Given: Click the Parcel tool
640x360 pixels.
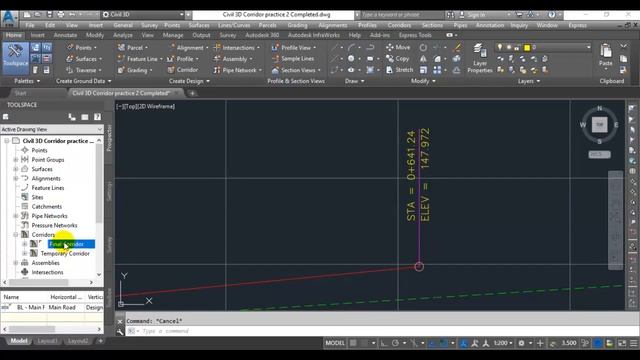Looking at the screenshot, I should 132,47.
